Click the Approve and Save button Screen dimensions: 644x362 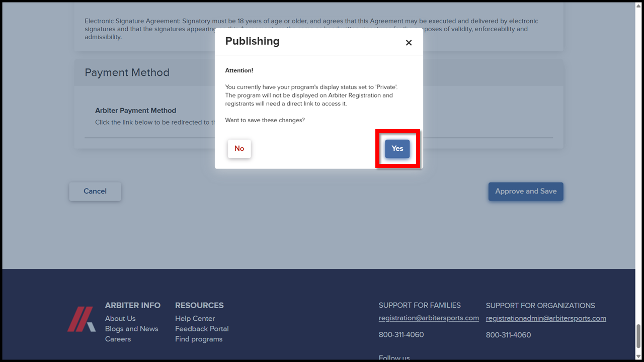coord(526,192)
